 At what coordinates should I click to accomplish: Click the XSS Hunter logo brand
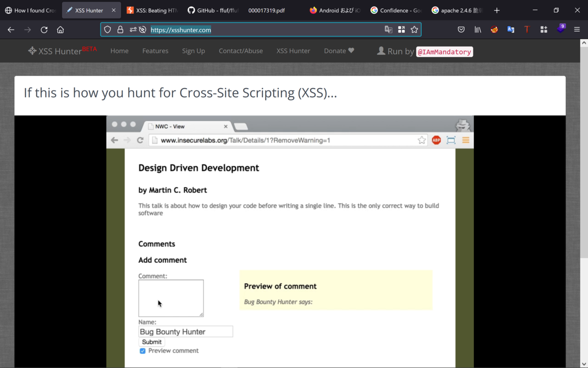62,51
